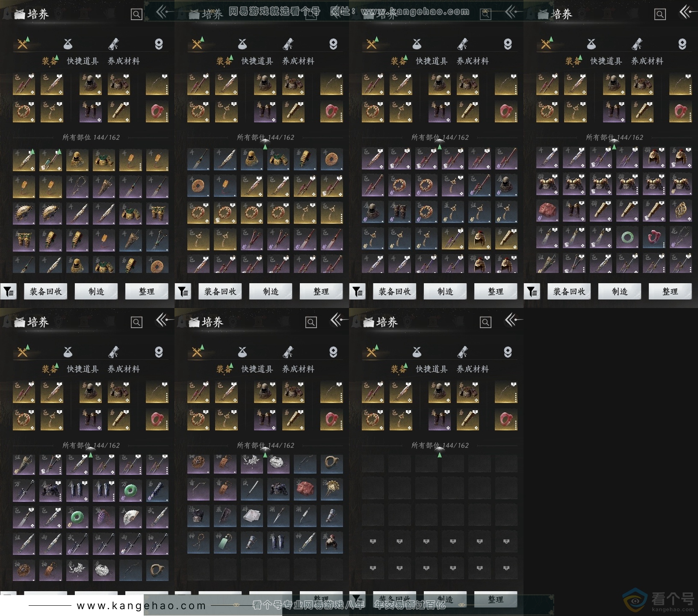Click 装备回收 button in second top panel
Viewport: 698px width, 616px height.
(x=220, y=291)
